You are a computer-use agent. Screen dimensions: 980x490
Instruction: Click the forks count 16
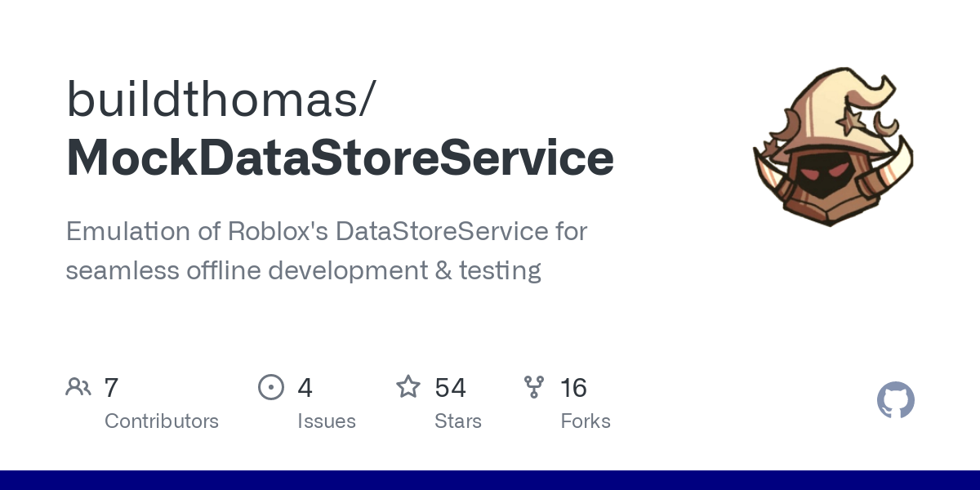click(573, 387)
